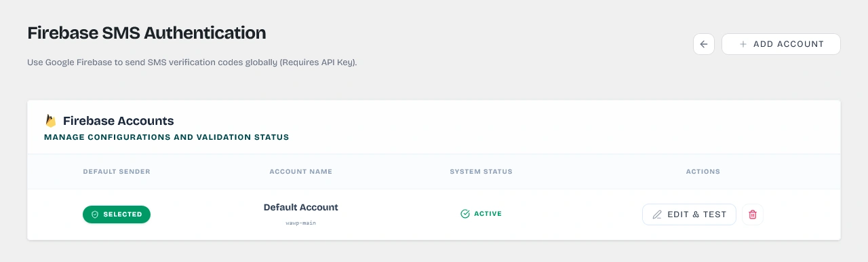Click the Google Firebase SMS description text

(x=192, y=62)
